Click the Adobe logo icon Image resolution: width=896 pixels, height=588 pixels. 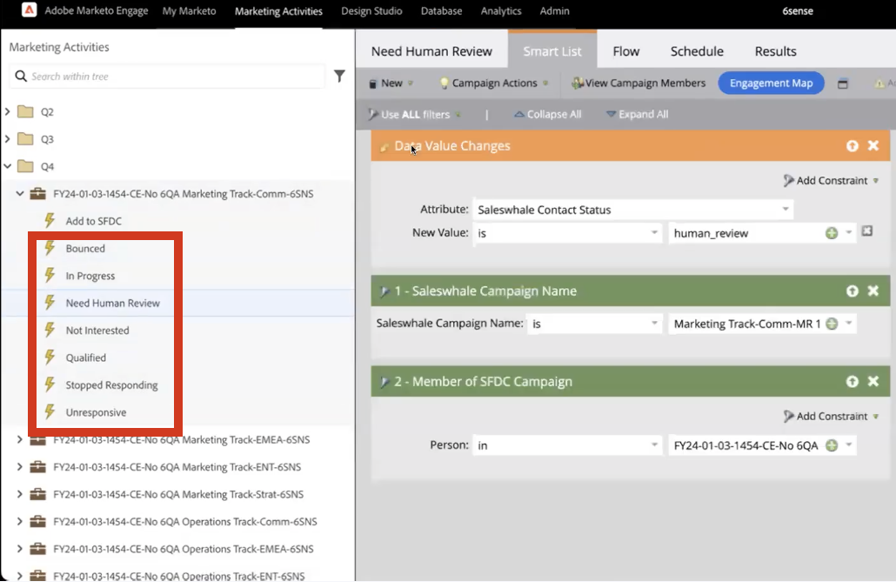30,10
